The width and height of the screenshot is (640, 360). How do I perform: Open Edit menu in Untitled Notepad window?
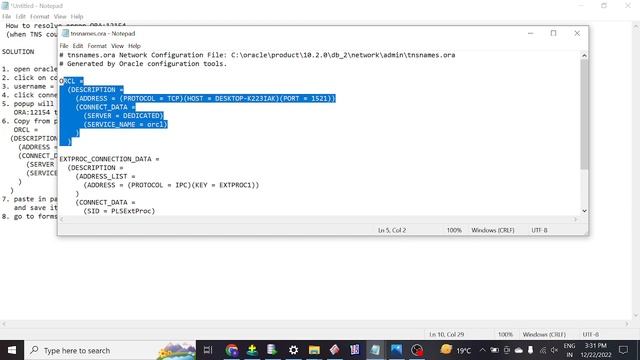point(20,16)
